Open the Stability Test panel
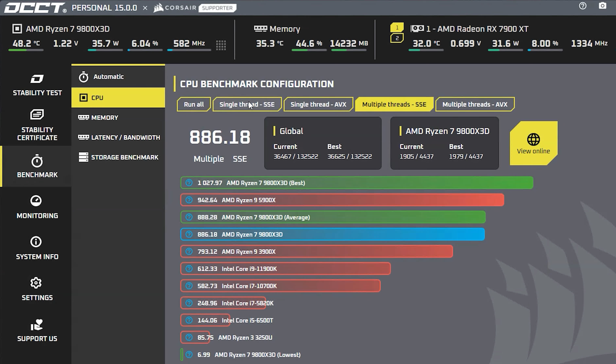The width and height of the screenshot is (616, 364). [37, 85]
